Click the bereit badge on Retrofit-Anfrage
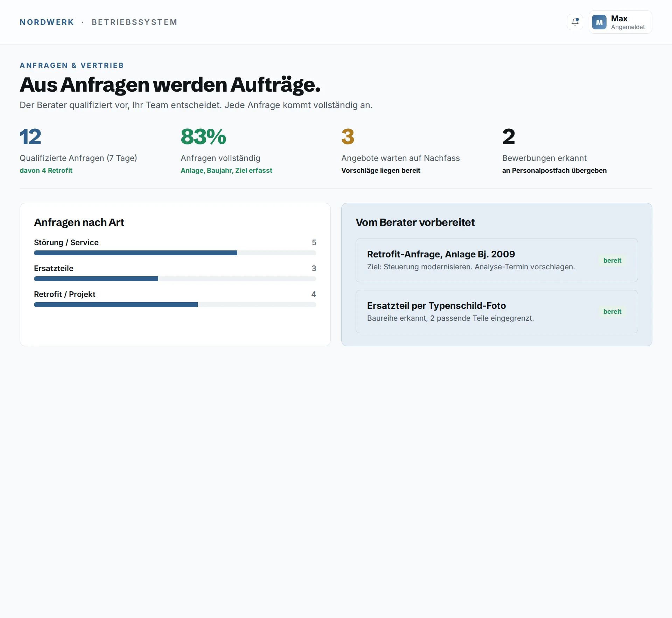Image resolution: width=672 pixels, height=618 pixels. click(x=612, y=260)
